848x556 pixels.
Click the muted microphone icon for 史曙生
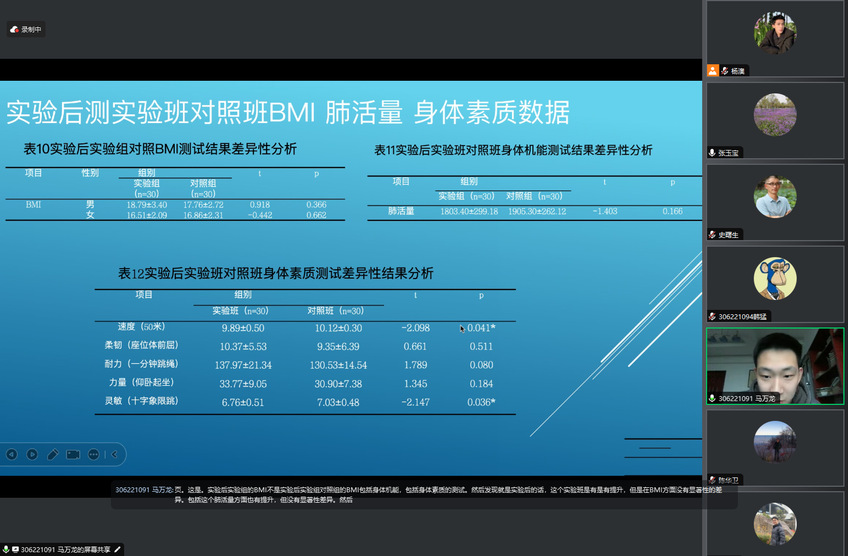tap(712, 234)
